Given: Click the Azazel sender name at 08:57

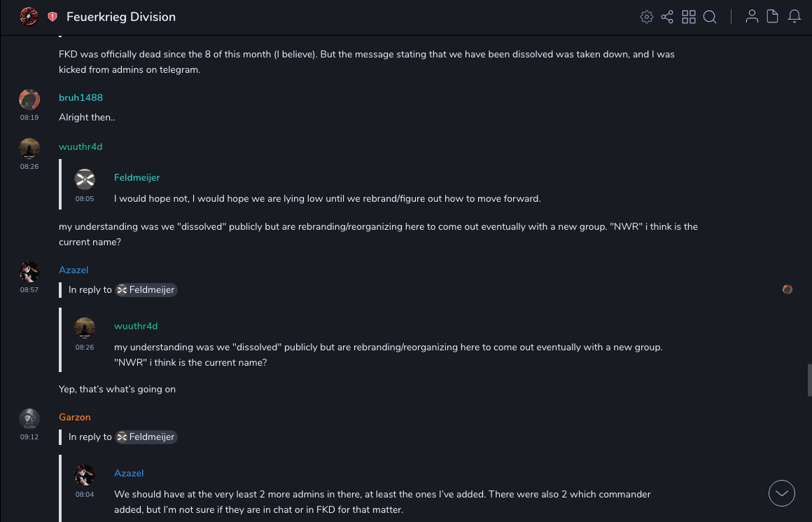Looking at the screenshot, I should pyautogui.click(x=73, y=270).
